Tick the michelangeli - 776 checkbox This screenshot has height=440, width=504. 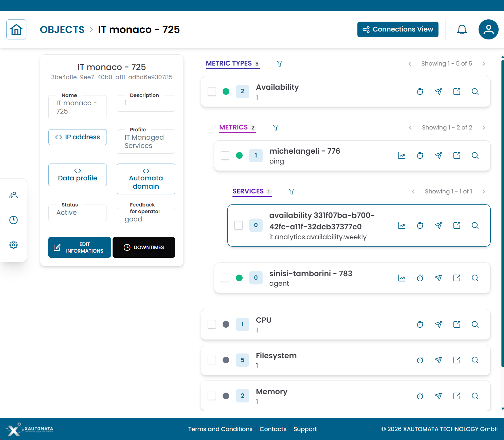(x=225, y=156)
